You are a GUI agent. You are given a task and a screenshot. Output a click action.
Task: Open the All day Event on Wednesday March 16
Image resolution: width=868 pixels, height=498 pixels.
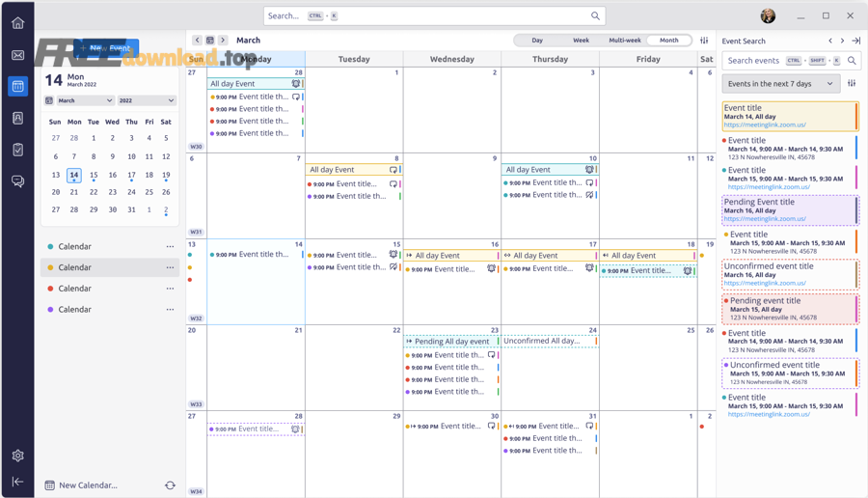(451, 256)
